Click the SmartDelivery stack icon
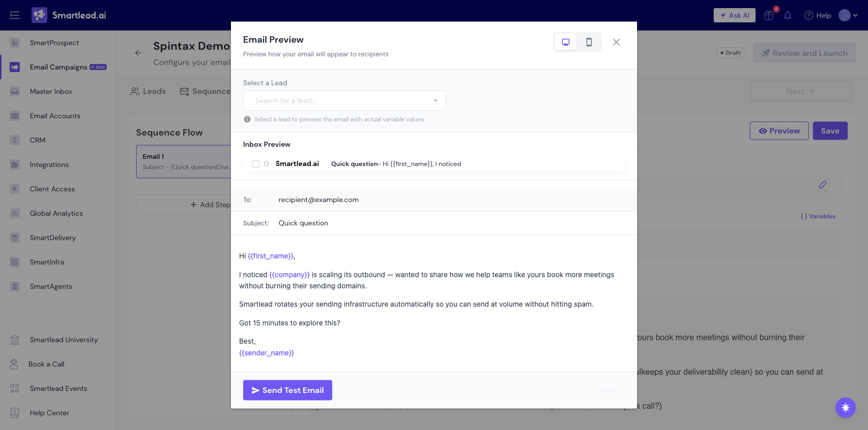The width and height of the screenshot is (868, 430). [x=15, y=238]
